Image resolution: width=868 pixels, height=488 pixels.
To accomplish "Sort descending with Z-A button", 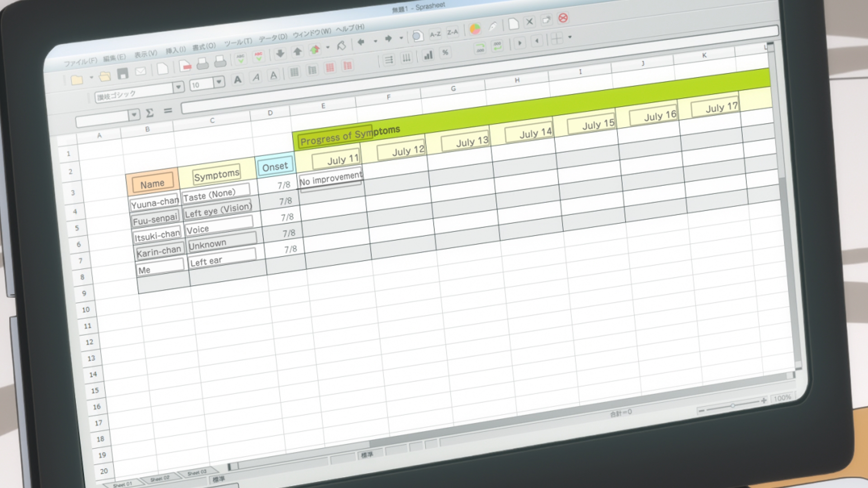I will pos(453,32).
